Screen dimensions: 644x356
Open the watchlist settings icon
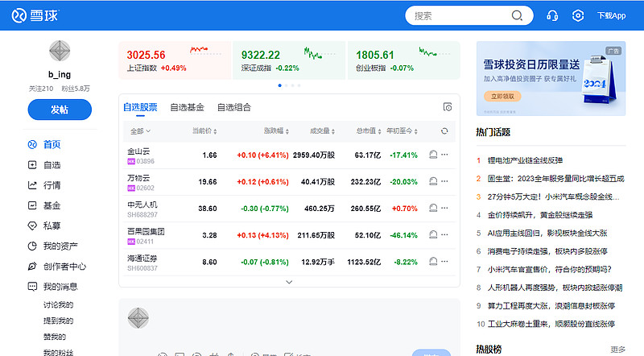click(448, 107)
